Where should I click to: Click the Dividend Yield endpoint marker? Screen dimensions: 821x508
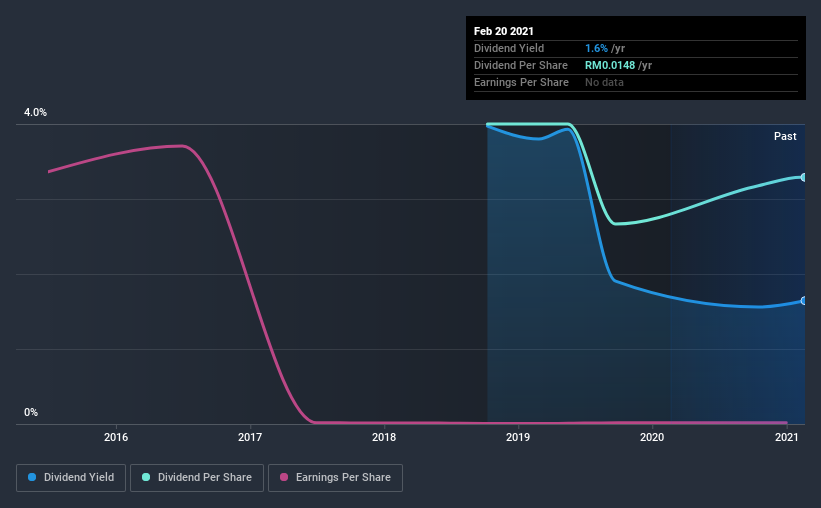click(x=803, y=301)
